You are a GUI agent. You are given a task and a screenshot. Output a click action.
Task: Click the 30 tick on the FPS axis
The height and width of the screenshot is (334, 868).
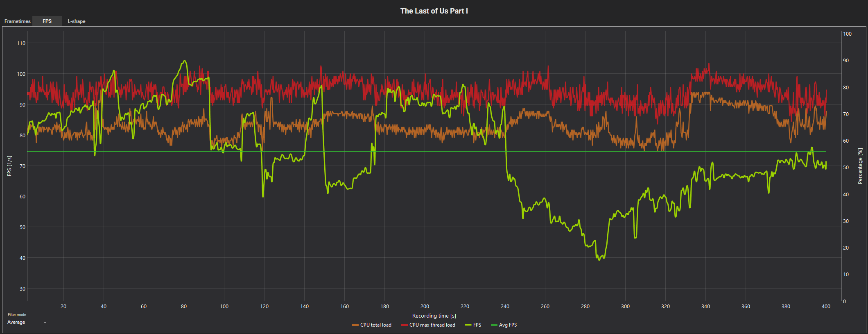pos(23,289)
